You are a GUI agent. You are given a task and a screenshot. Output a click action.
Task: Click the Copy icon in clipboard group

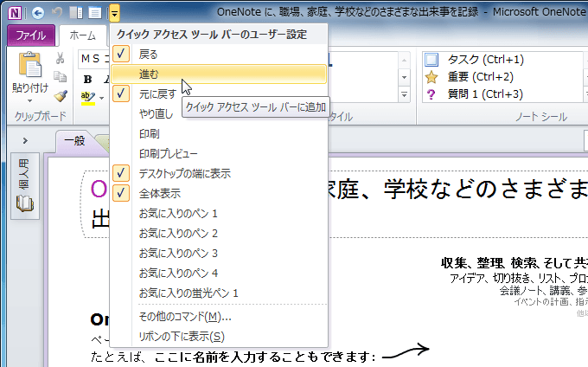click(60, 76)
